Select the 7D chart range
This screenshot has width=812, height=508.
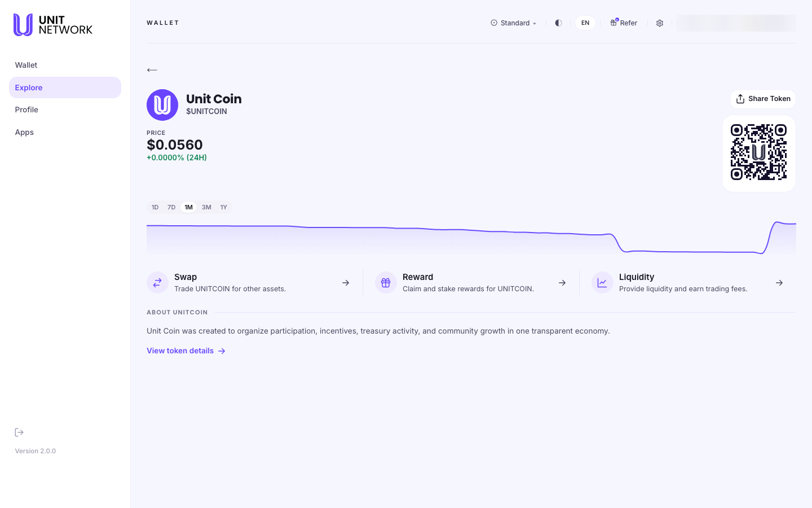(x=171, y=207)
